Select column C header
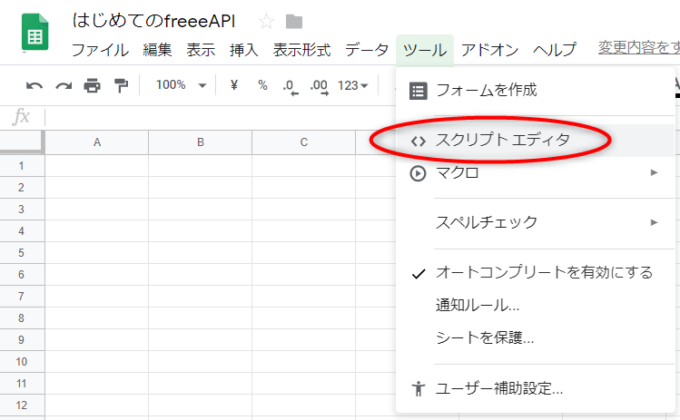Screen dimensions: 680x420 (x=304, y=142)
